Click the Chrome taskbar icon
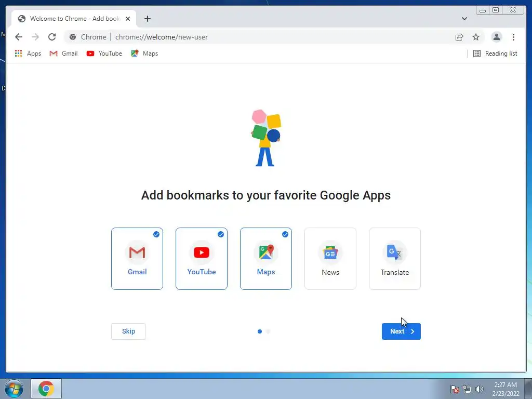 (46, 389)
